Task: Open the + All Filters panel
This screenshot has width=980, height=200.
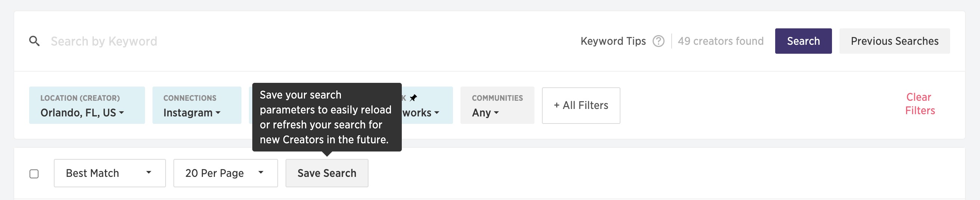Action: coord(581,106)
